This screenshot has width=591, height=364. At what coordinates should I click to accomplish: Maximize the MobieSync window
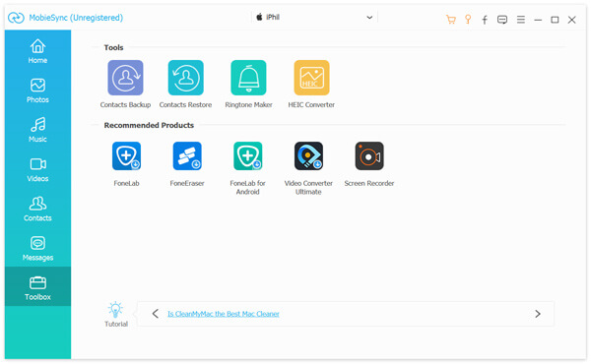555,20
